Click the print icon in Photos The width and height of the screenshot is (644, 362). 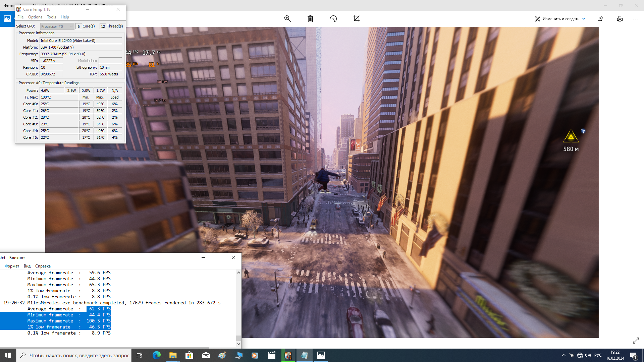[620, 19]
